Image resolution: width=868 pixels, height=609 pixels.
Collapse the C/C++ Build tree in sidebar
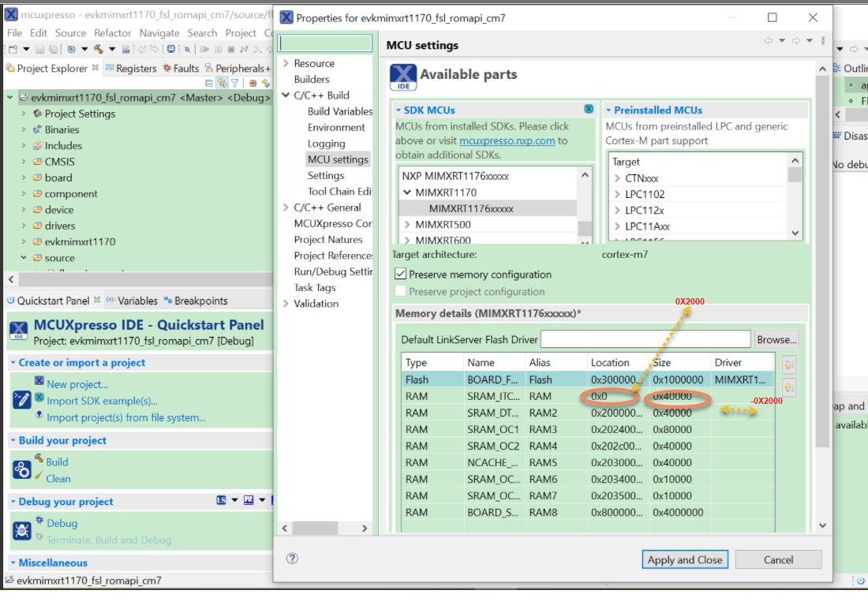[286, 95]
